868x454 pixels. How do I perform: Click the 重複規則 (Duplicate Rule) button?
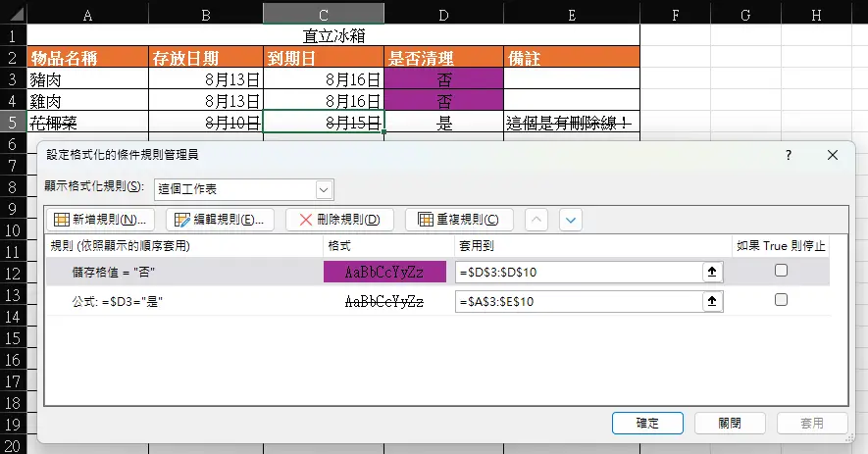pos(459,220)
